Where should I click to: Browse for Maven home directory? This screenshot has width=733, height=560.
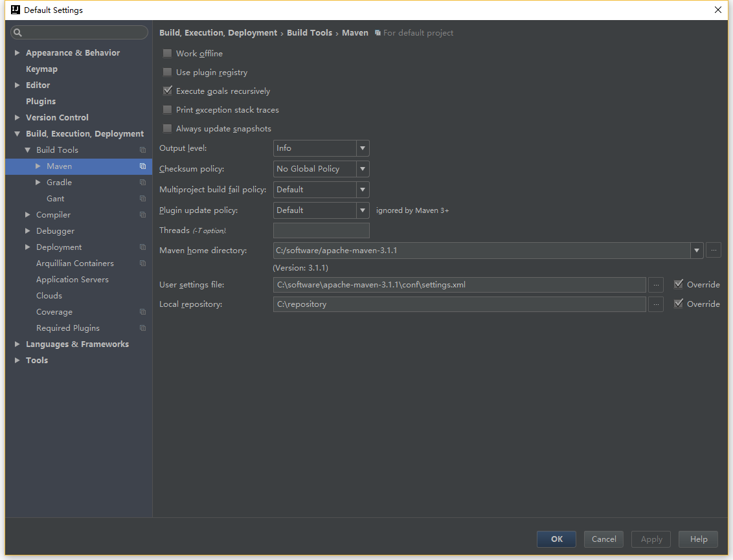714,250
